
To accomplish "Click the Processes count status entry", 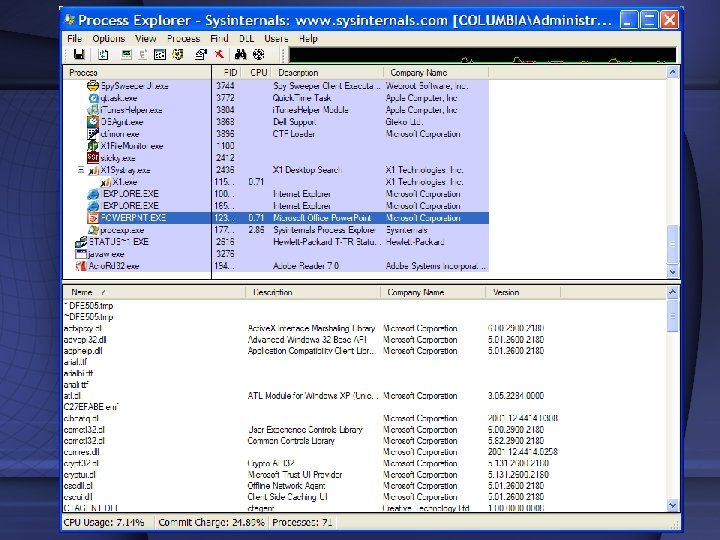I will [302, 523].
